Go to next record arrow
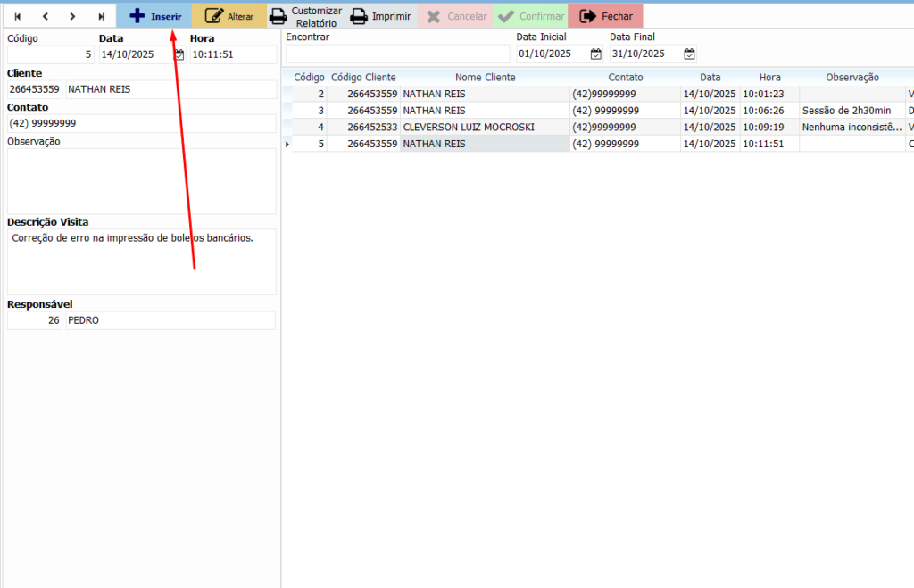914x588 pixels. pos(72,16)
